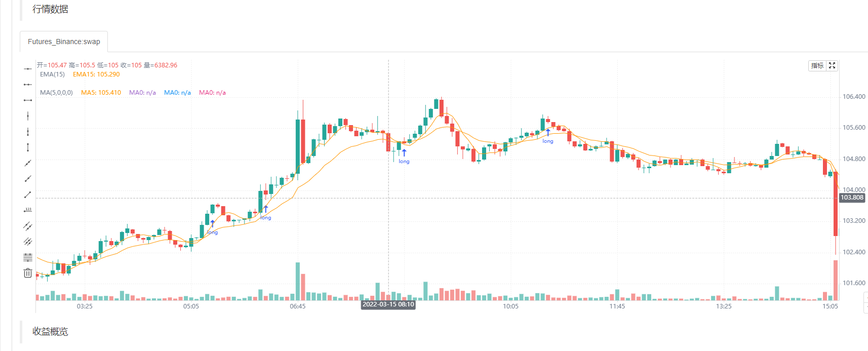Toggle visibility of the EMA(15) indicator
The width and height of the screenshot is (868, 351).
52,74
